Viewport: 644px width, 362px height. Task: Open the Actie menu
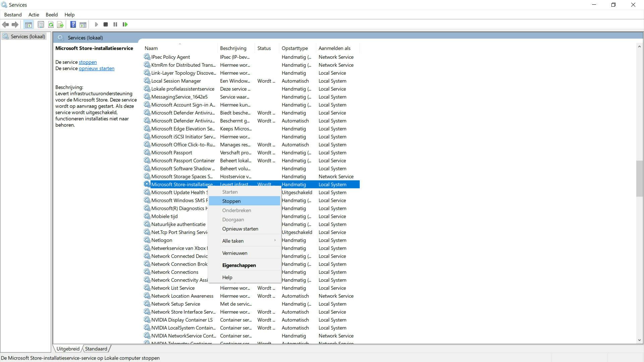[34, 15]
